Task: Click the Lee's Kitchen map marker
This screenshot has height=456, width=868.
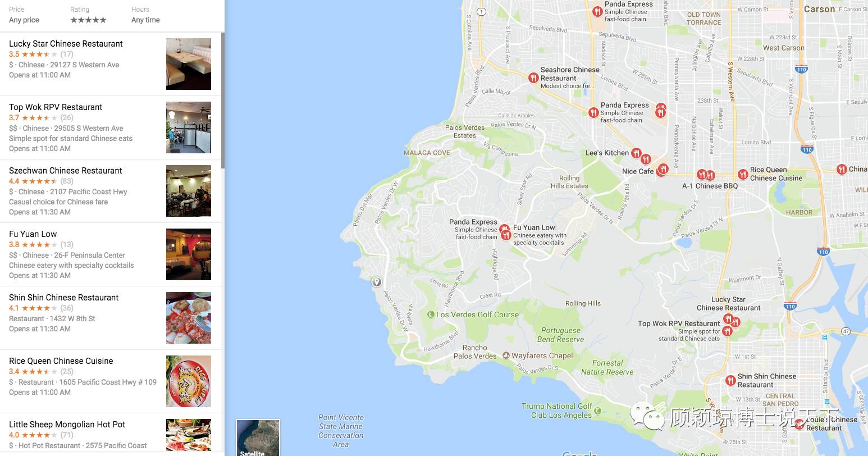Action: click(636, 153)
